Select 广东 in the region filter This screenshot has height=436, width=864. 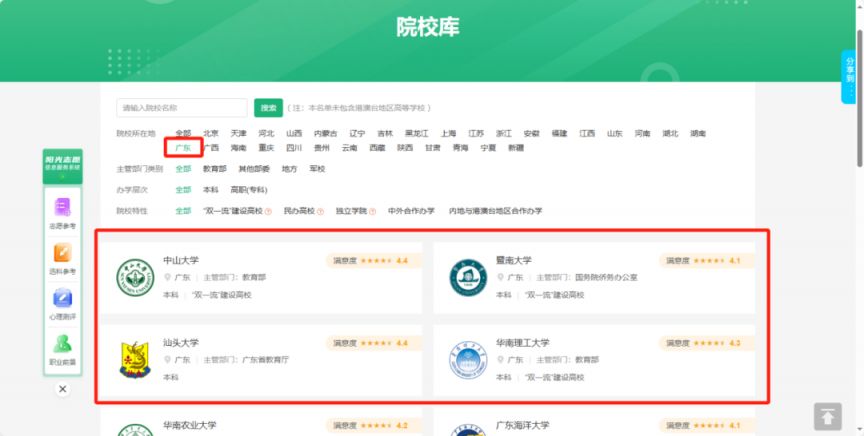click(x=184, y=147)
